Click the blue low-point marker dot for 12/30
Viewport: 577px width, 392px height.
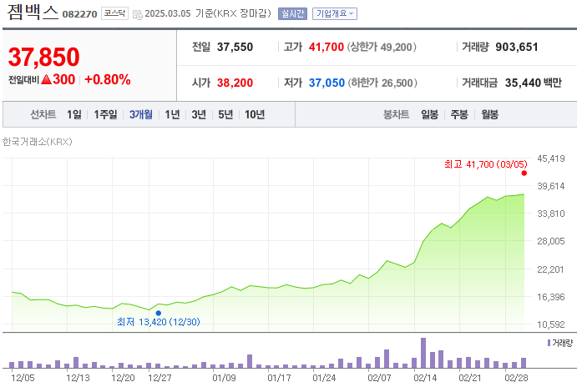pos(158,313)
